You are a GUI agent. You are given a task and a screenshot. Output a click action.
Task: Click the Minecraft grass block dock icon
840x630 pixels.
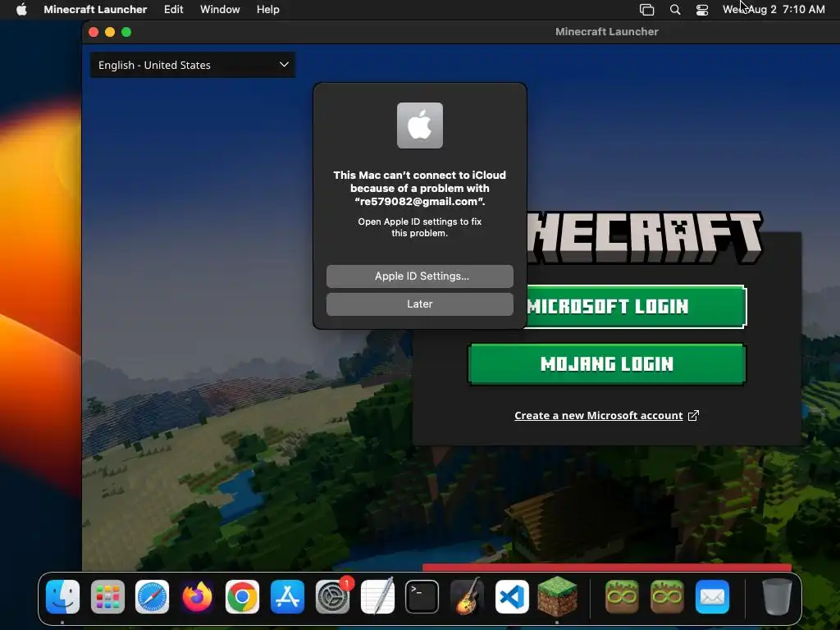click(x=557, y=596)
